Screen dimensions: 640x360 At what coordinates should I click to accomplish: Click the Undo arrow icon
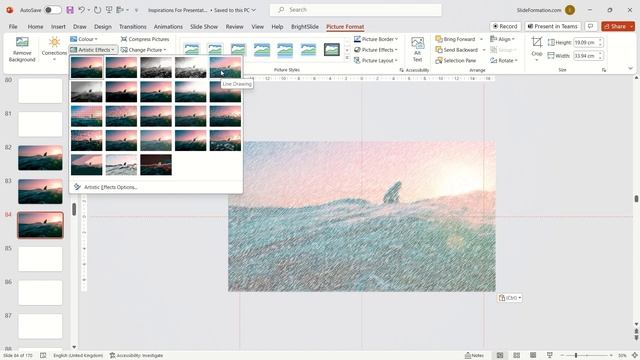(x=82, y=10)
